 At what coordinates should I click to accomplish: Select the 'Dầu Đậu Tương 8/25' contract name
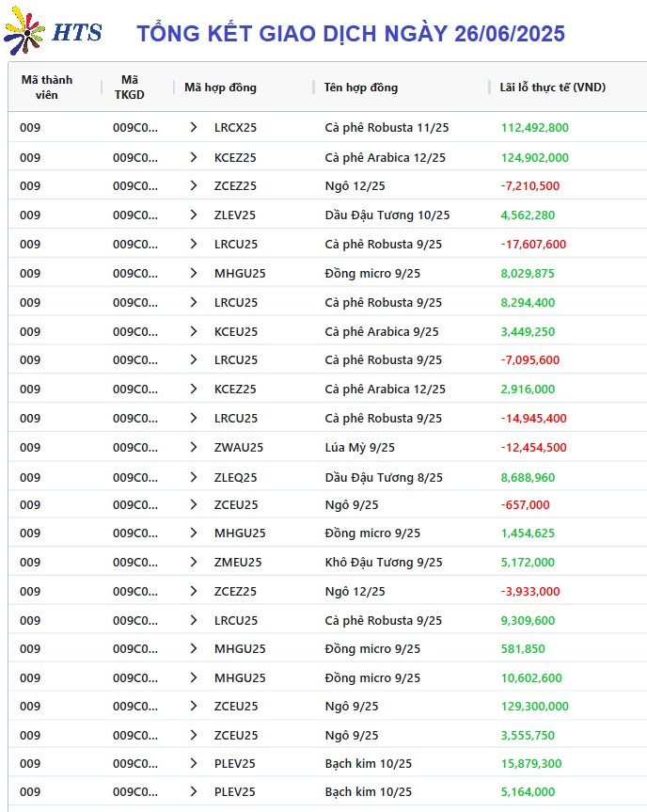[384, 477]
